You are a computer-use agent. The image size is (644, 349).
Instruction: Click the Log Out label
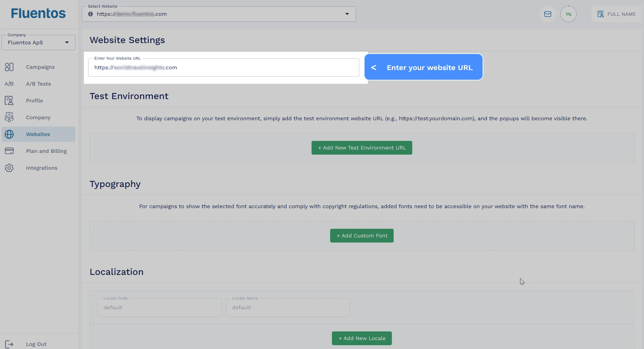(36, 344)
